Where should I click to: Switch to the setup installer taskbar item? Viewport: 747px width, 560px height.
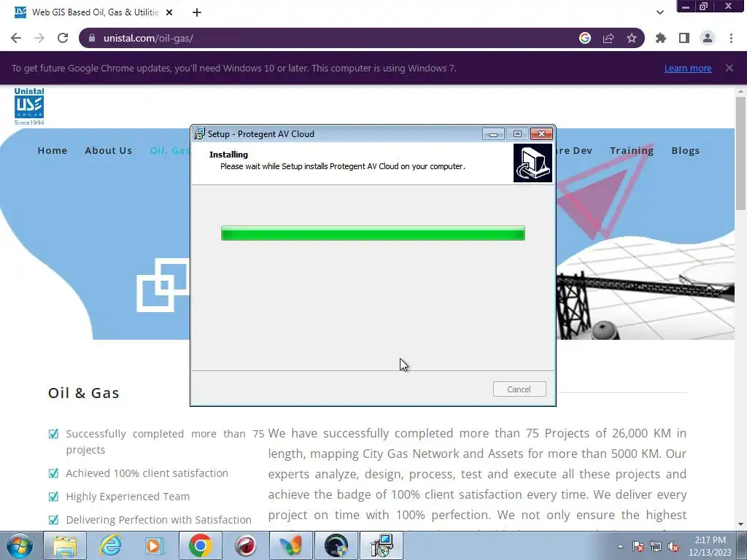[x=382, y=545]
